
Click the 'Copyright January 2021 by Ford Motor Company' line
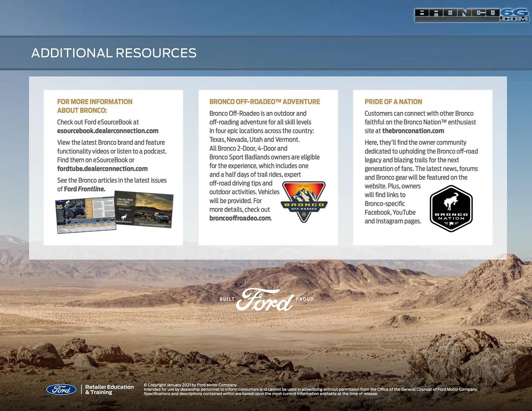(190, 385)
